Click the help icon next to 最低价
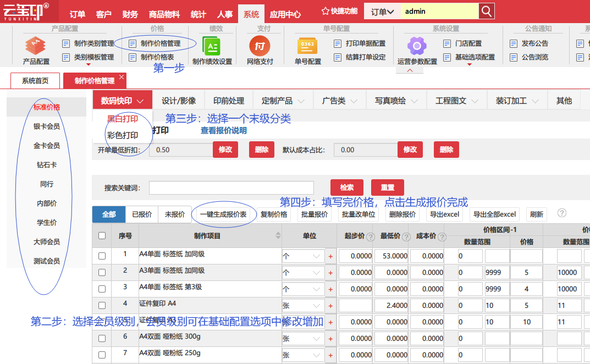 (406, 237)
